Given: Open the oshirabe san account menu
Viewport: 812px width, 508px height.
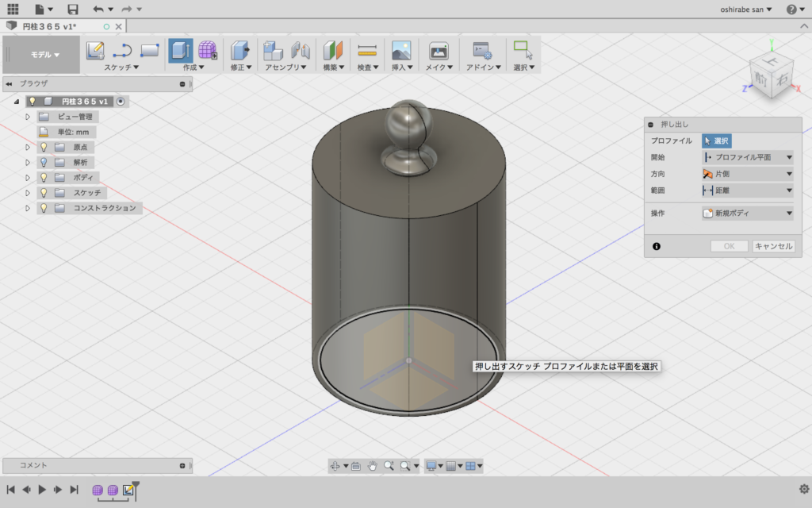Looking at the screenshot, I should pyautogui.click(x=745, y=10).
